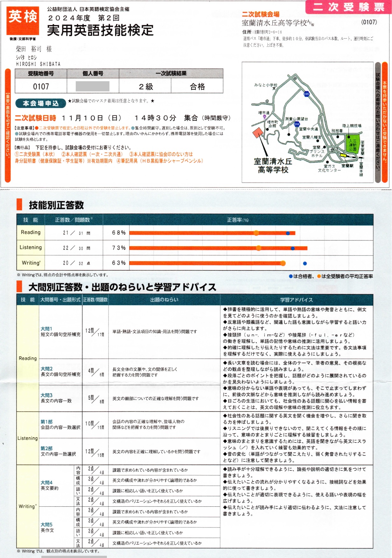Select the venue name 室蘭清水丘高等学校 in the top-right corner
This screenshot has width=392, height=558.
coord(274,23)
